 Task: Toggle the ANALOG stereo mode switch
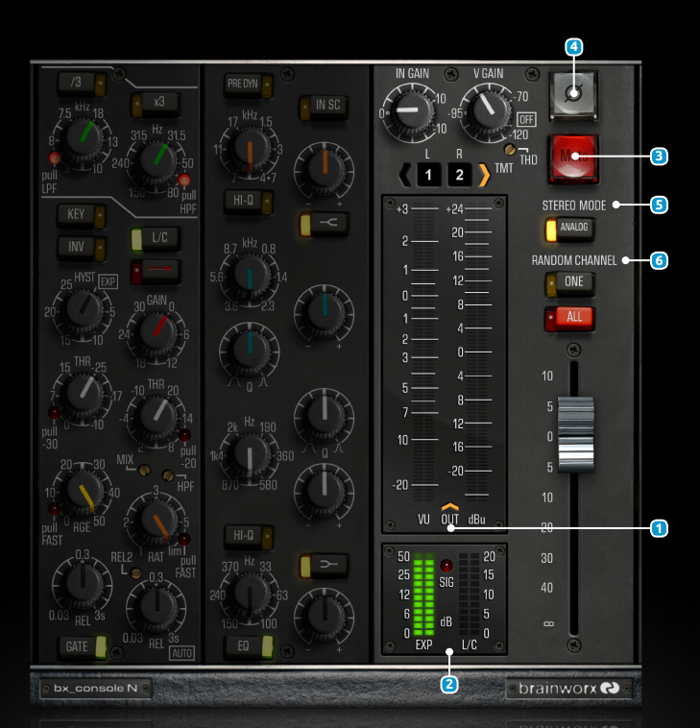[569, 229]
